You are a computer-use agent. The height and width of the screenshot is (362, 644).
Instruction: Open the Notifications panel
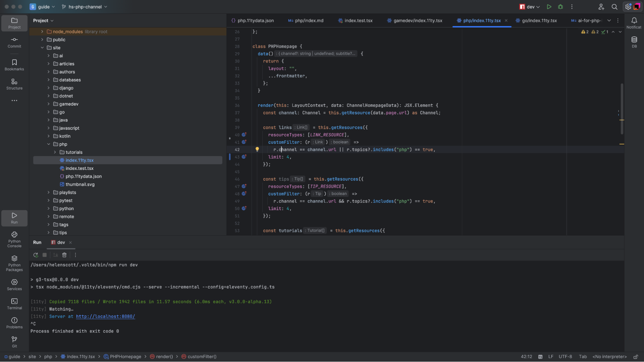(x=634, y=23)
